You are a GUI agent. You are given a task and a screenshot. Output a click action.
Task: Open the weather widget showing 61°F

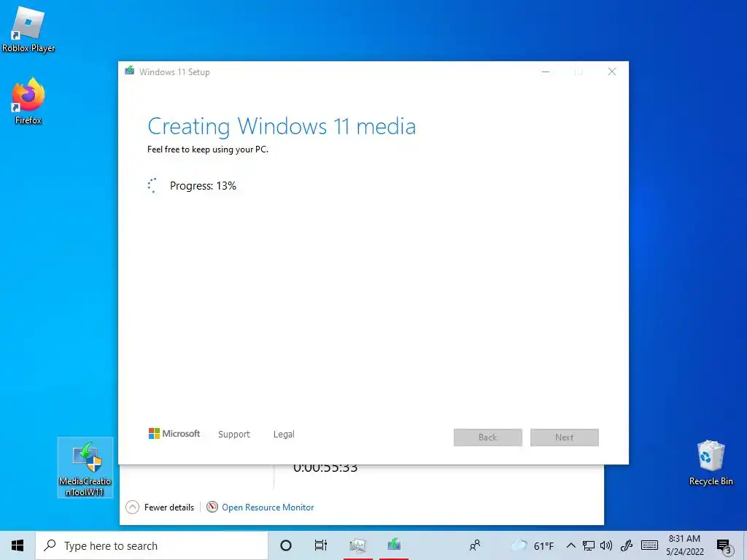pos(532,545)
